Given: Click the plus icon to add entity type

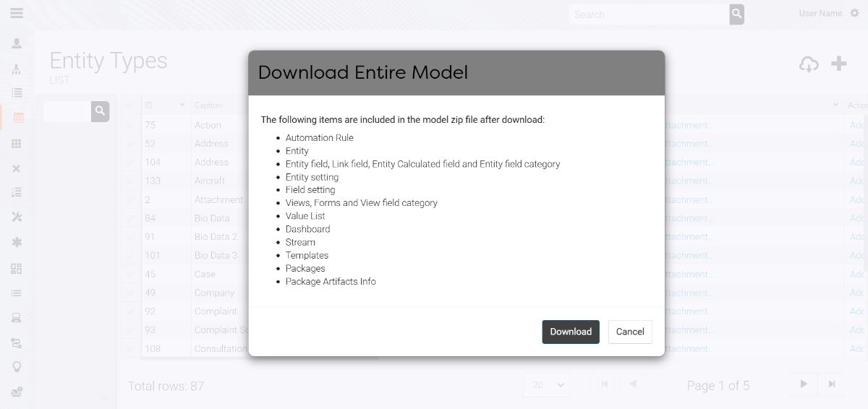Looking at the screenshot, I should pos(839,64).
